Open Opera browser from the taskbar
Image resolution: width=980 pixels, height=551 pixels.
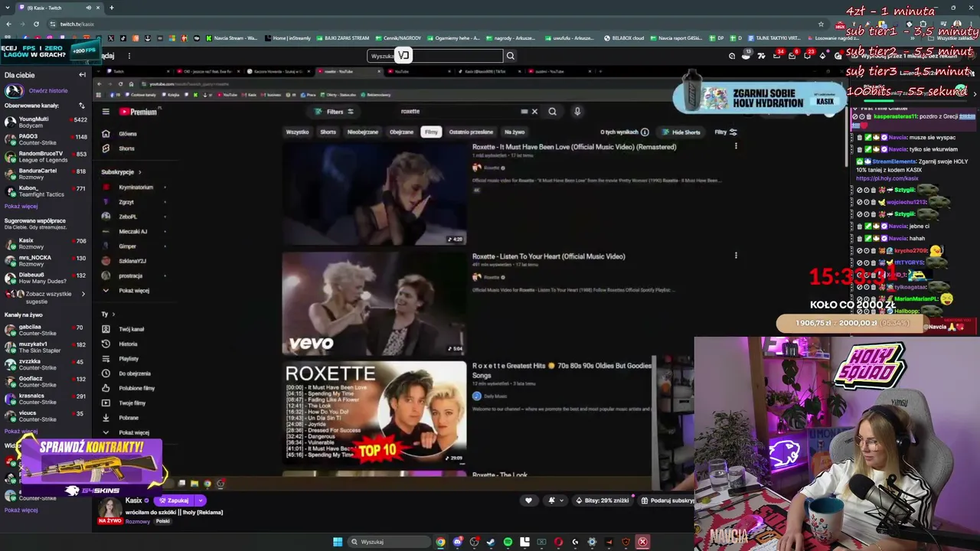pyautogui.click(x=558, y=542)
